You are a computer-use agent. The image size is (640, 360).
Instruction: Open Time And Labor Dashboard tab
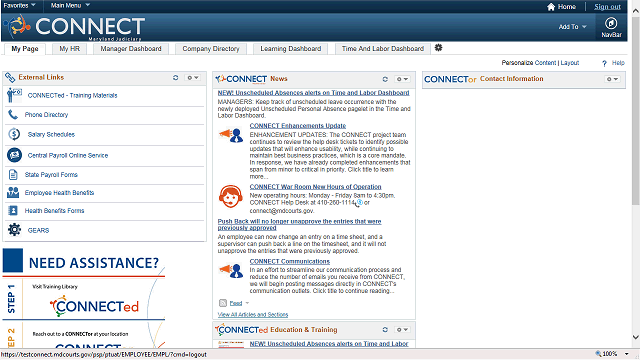click(x=382, y=49)
